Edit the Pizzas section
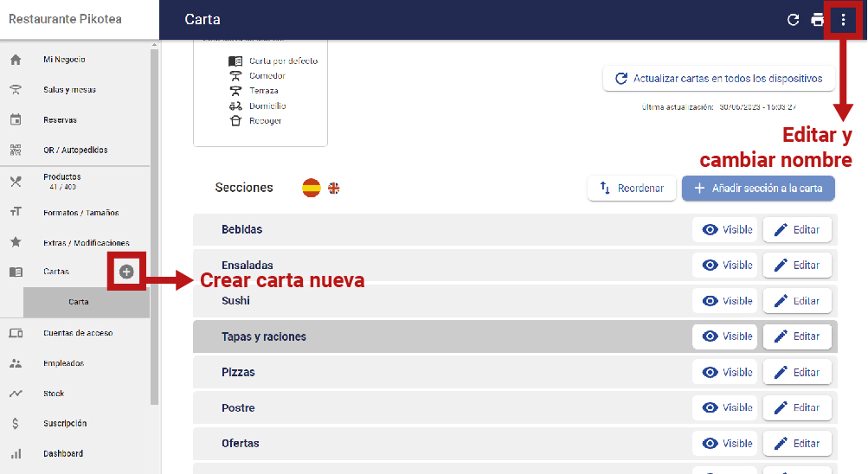The image size is (868, 474). point(797,372)
